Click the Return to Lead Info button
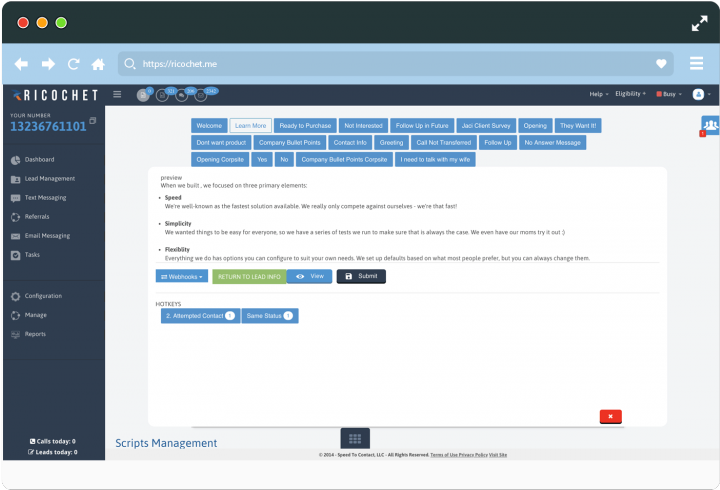 click(248, 276)
